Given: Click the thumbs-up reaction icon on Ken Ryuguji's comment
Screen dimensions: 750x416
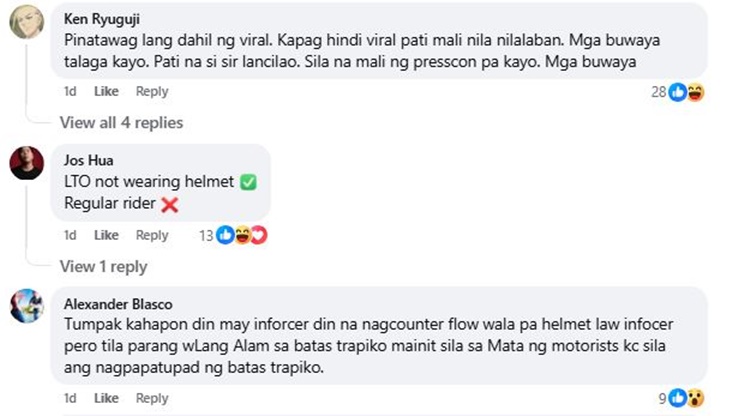Looking at the screenshot, I should (x=677, y=92).
